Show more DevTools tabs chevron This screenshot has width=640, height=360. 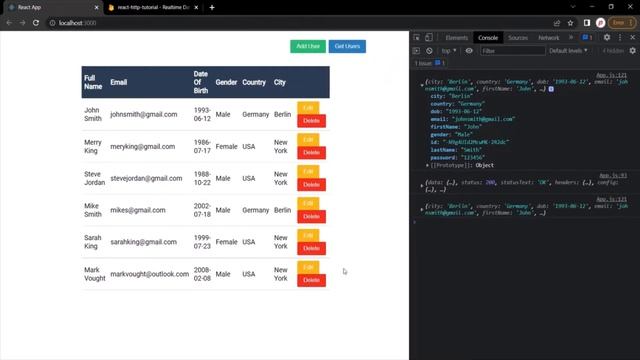tap(571, 38)
